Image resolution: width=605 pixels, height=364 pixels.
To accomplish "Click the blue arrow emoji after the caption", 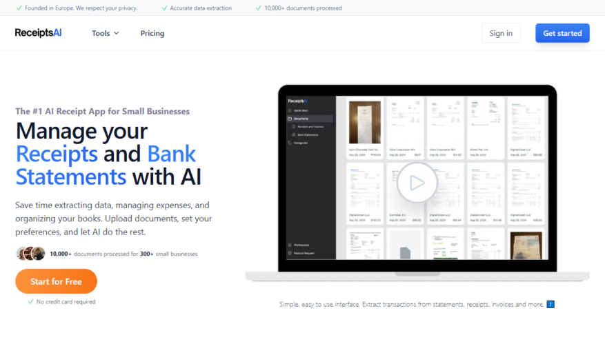I will click(551, 304).
